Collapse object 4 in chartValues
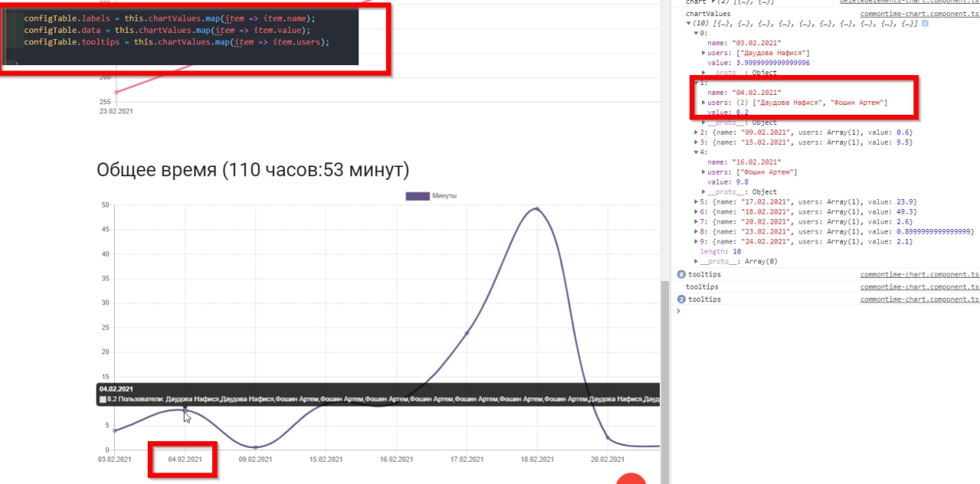Image resolution: width=980 pixels, height=484 pixels. tap(696, 152)
